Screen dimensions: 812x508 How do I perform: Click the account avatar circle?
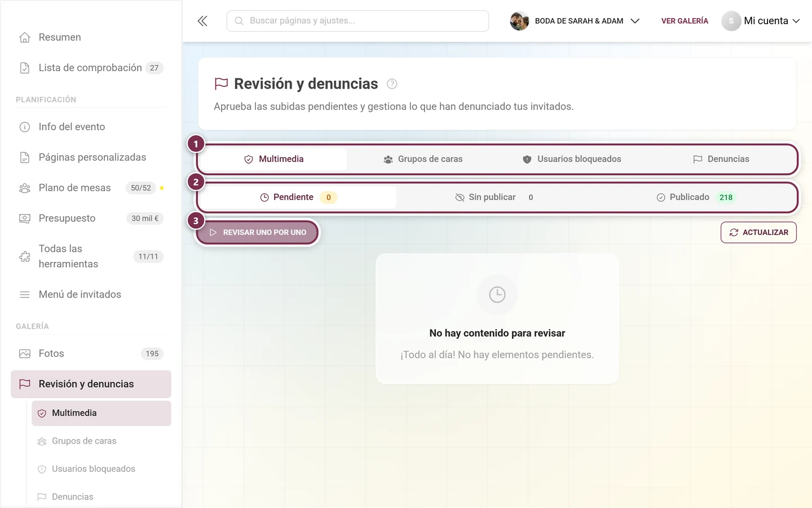click(731, 21)
